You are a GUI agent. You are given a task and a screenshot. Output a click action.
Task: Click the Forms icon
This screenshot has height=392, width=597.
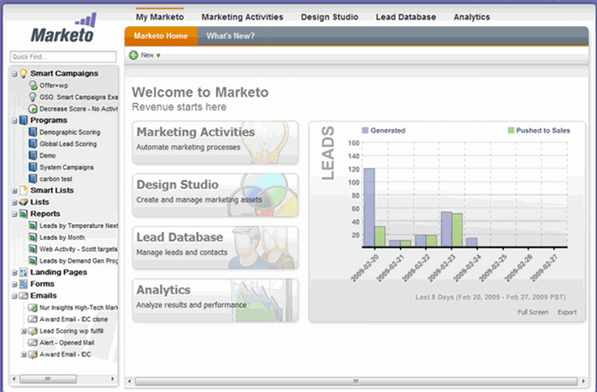(24, 284)
